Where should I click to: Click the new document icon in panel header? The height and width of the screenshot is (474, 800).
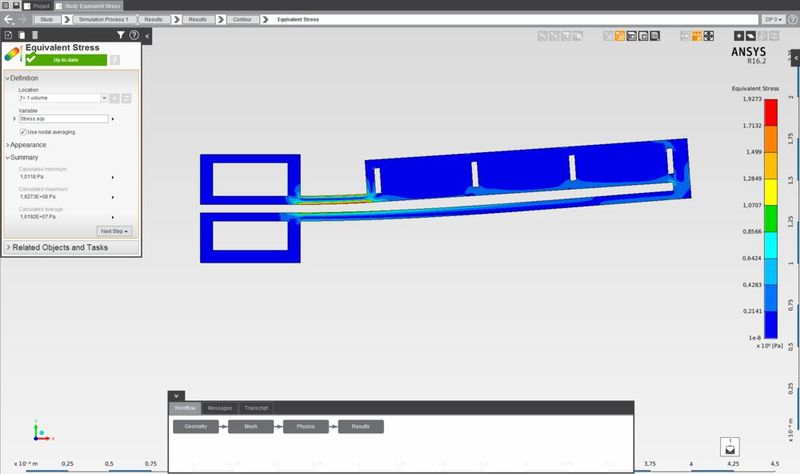8,35
